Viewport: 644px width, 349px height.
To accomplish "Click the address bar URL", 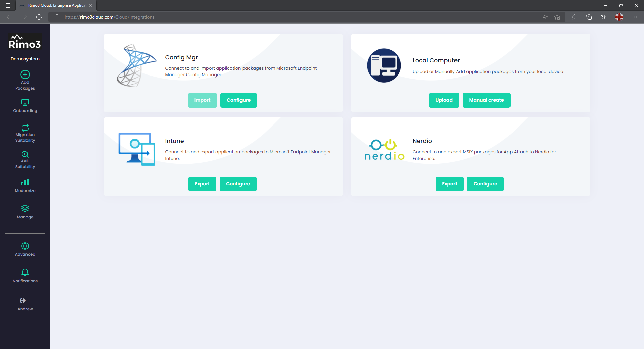I will [110, 17].
